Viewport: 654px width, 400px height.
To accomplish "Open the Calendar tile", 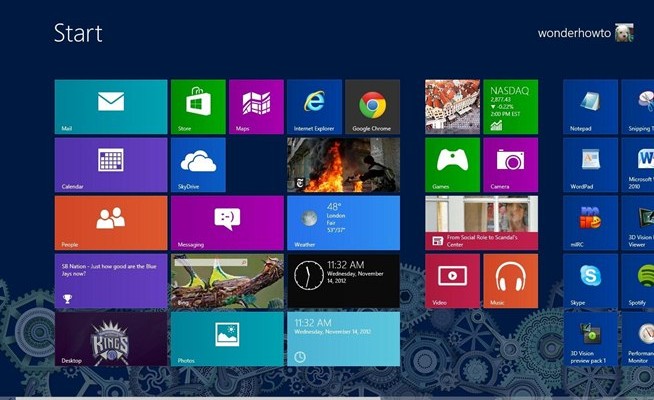I will [111, 164].
